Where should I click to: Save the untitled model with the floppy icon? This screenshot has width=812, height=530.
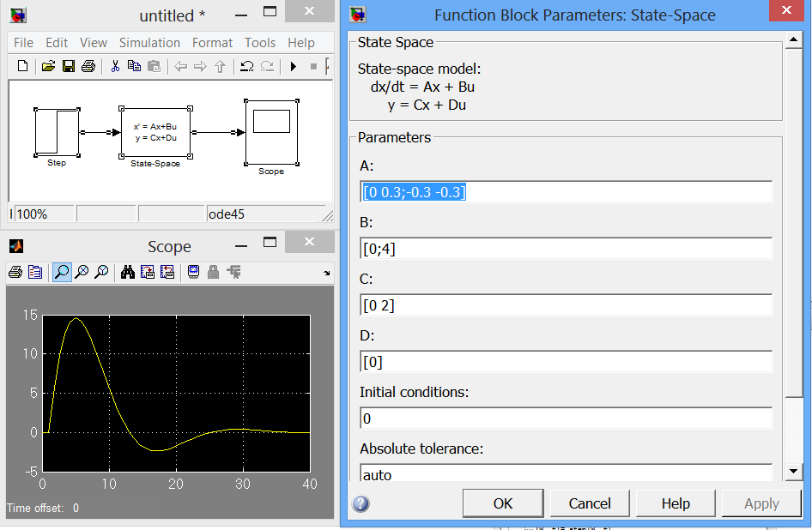69,66
